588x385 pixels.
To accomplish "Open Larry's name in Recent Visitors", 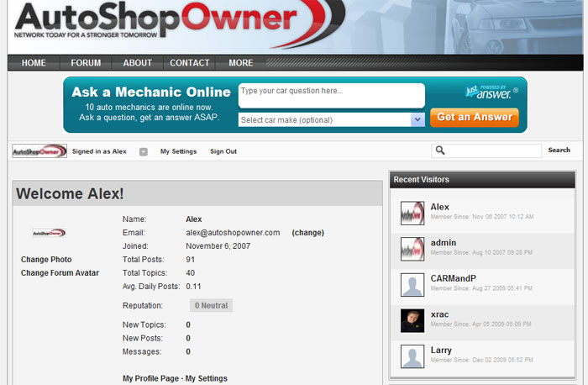I will 441,351.
